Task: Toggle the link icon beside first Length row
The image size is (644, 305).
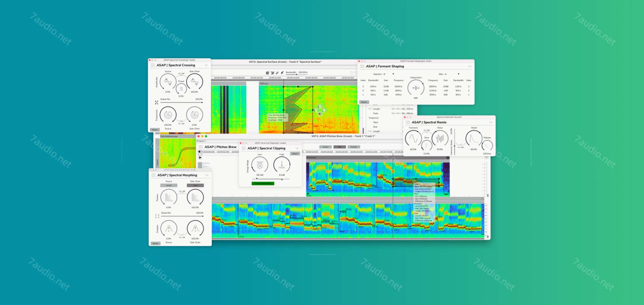Action: (370, 109)
